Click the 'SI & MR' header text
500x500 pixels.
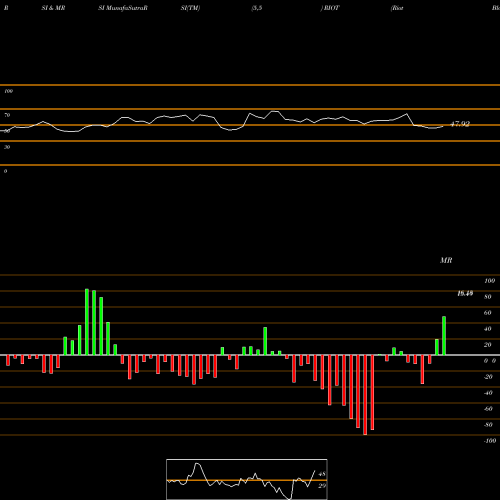pos(53,8)
